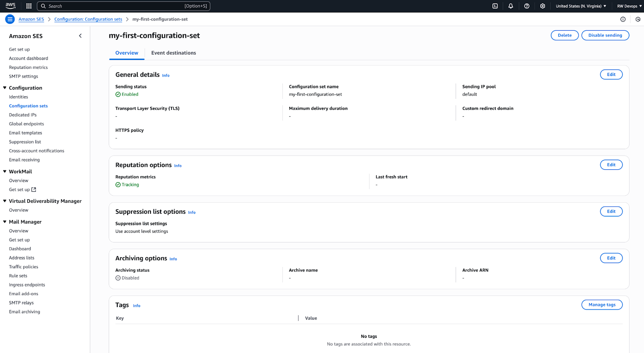Open the region selector dropdown

click(581, 6)
